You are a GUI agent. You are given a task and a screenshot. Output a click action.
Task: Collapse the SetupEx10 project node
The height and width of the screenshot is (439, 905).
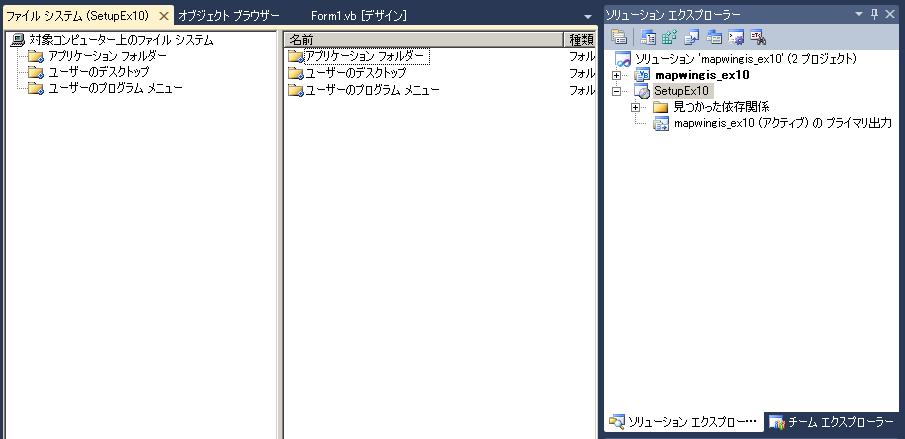point(616,91)
